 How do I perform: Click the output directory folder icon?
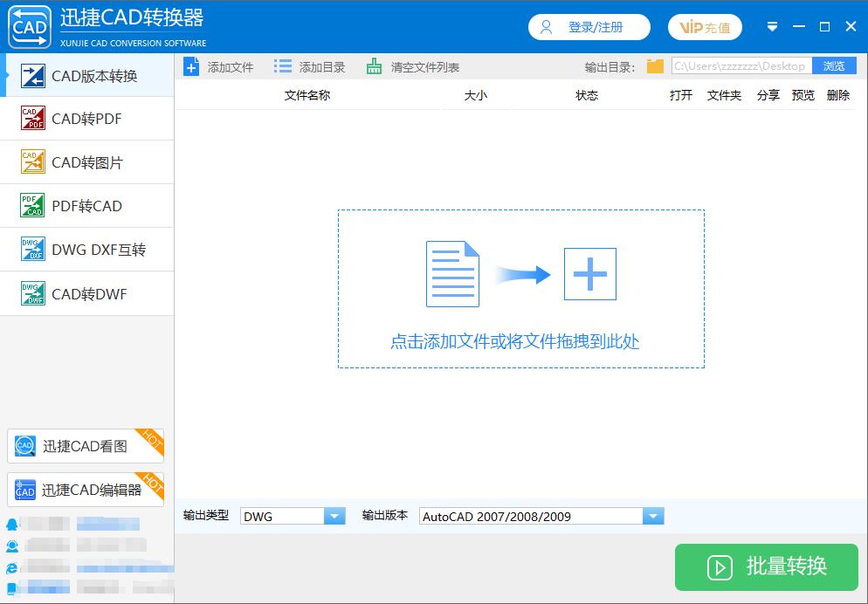pos(655,65)
